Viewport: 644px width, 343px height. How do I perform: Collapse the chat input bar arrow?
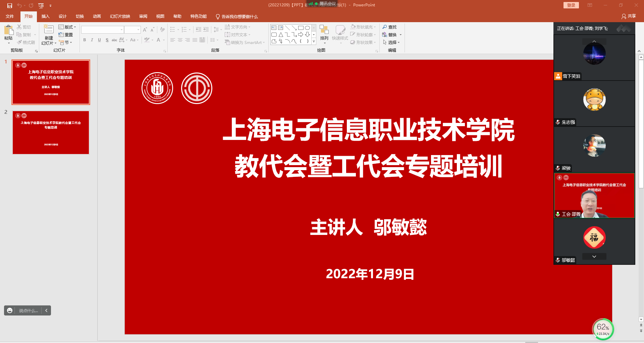point(46,310)
